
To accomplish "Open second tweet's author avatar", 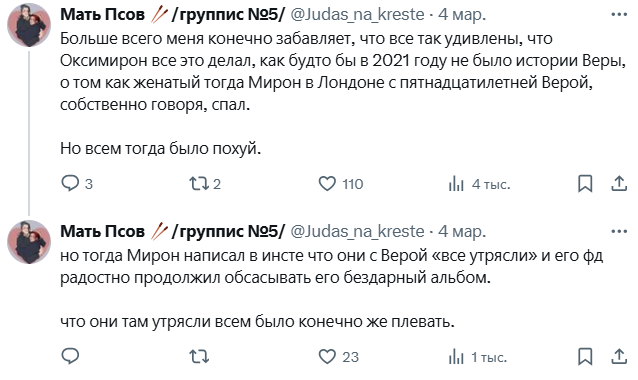I will point(29,242).
